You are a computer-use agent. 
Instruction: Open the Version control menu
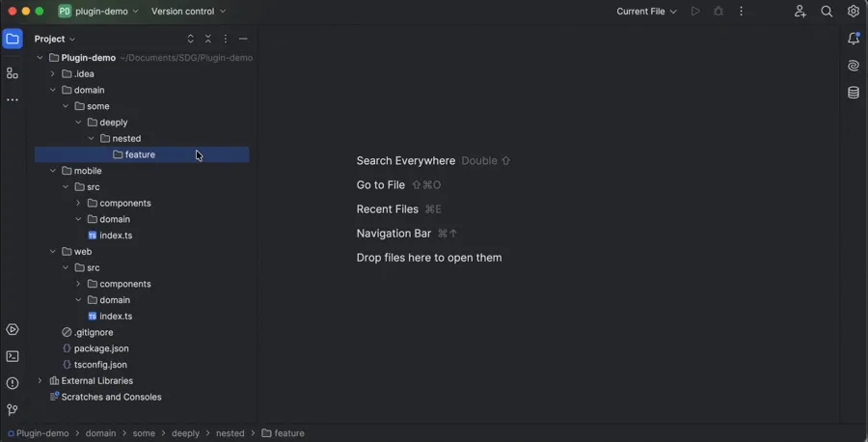point(188,12)
